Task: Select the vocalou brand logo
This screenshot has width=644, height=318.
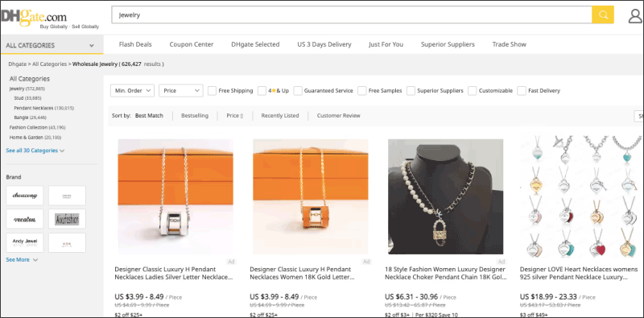Action: pos(25,219)
